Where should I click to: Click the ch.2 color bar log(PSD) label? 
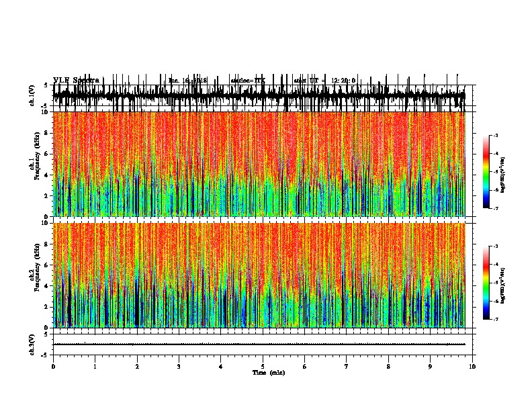502,285
